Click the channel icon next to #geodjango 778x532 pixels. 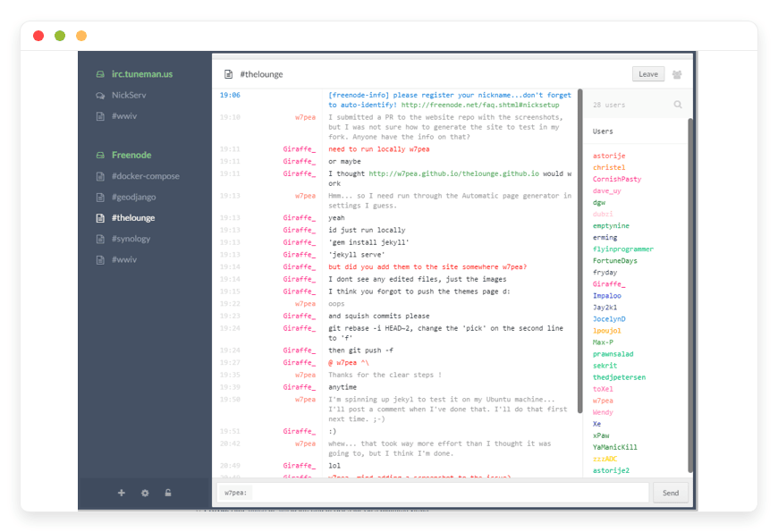[100, 197]
